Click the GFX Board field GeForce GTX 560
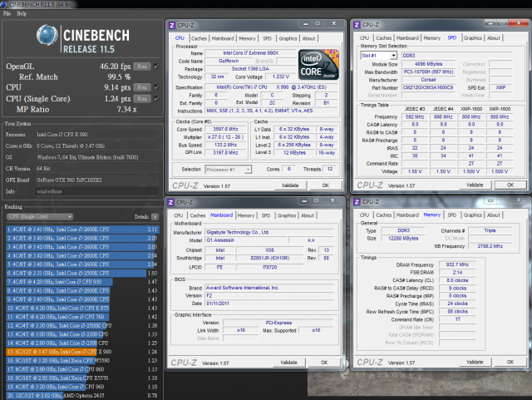Image resolution: width=532 pixels, height=400 pixels. click(96, 180)
